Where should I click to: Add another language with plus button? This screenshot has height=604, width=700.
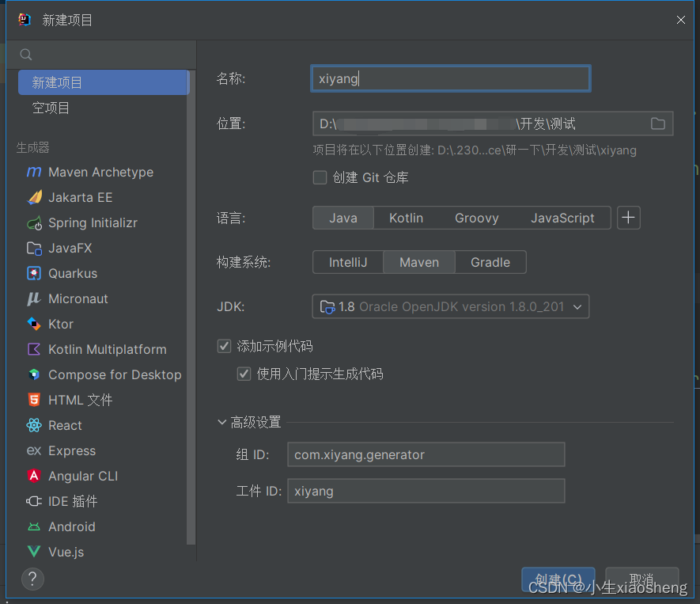[629, 218]
